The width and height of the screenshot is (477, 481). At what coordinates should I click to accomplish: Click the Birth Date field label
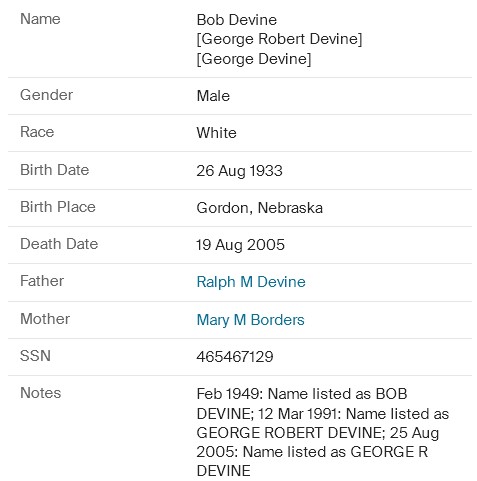55,170
